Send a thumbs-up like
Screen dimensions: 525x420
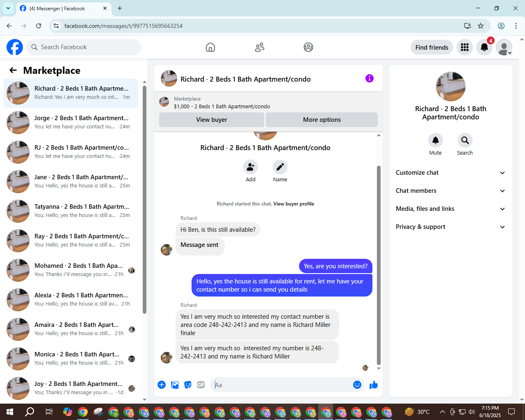click(x=374, y=385)
